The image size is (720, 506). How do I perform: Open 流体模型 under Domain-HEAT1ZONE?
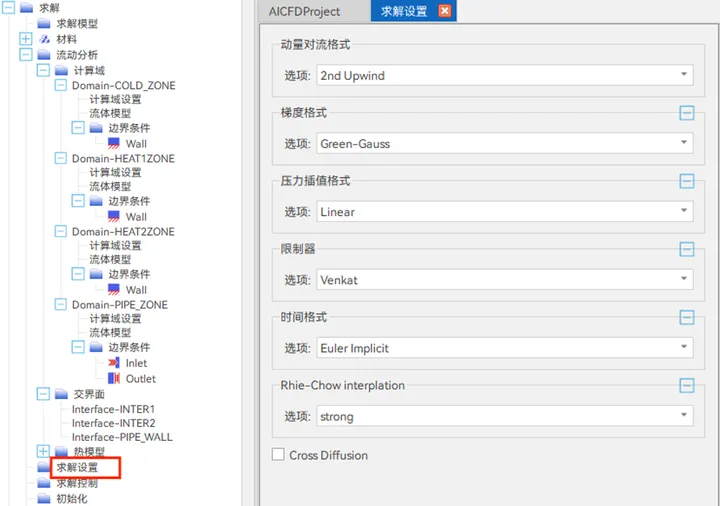click(110, 186)
